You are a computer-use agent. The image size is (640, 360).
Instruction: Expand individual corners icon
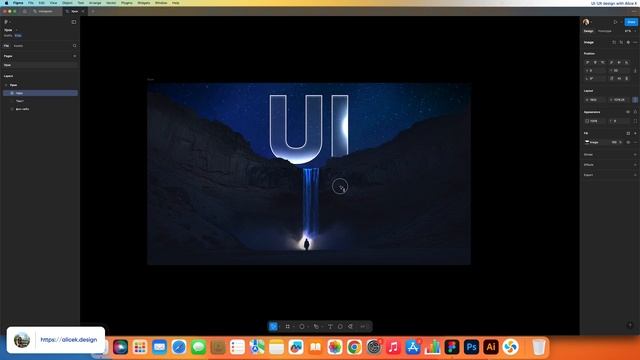pos(635,121)
